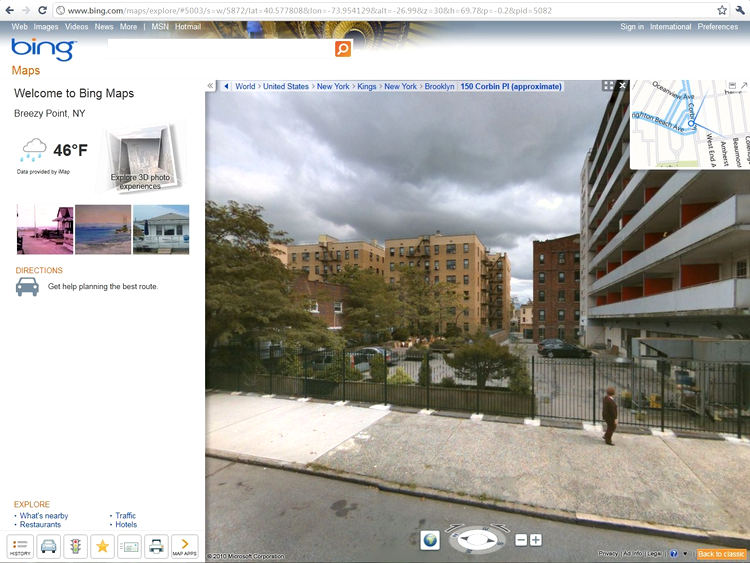Minimize the mini map overlay
This screenshot has width=750, height=563.
tap(732, 85)
